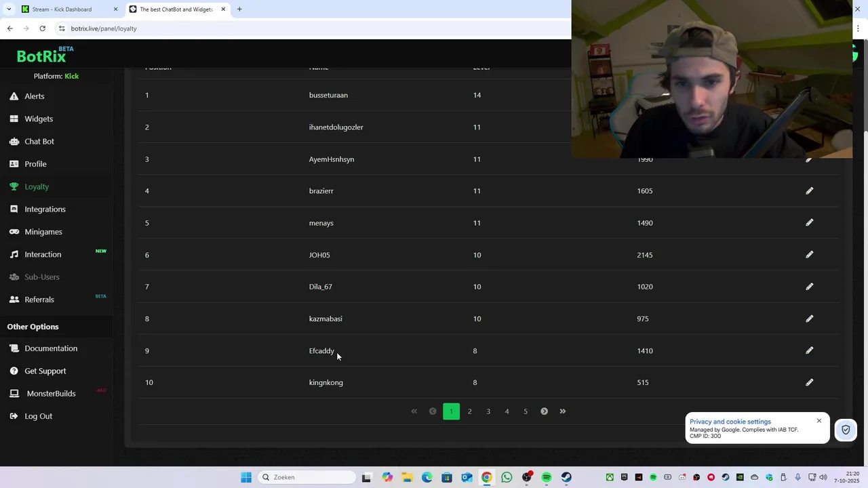The width and height of the screenshot is (868, 488).
Task: Edit the JOH05 row pencil
Action: click(809, 255)
